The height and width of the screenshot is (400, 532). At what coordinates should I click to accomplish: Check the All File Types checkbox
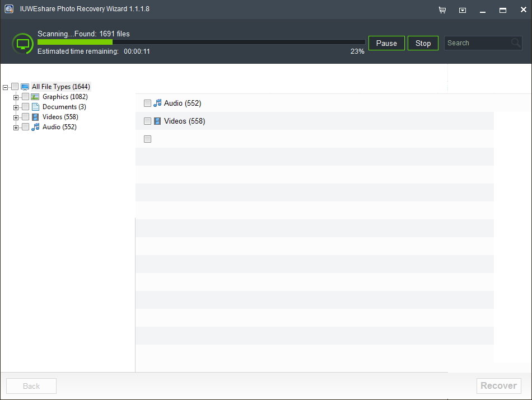[15, 87]
